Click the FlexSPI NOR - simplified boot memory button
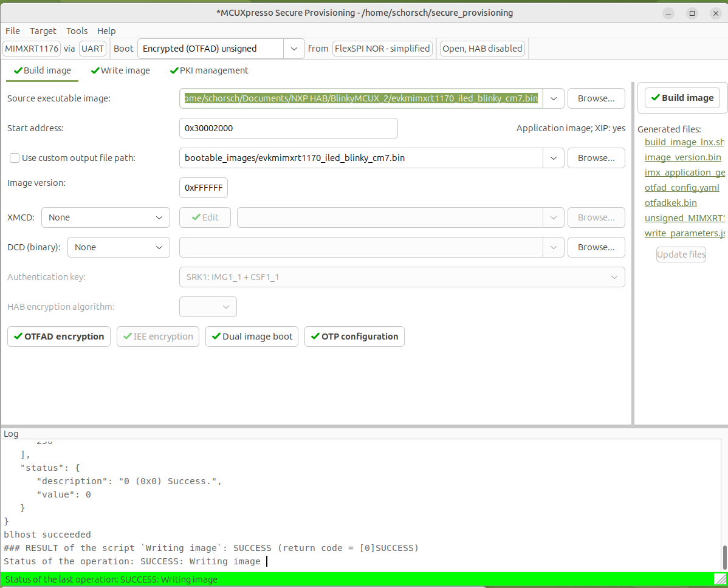This screenshot has height=588, width=728. [x=382, y=48]
